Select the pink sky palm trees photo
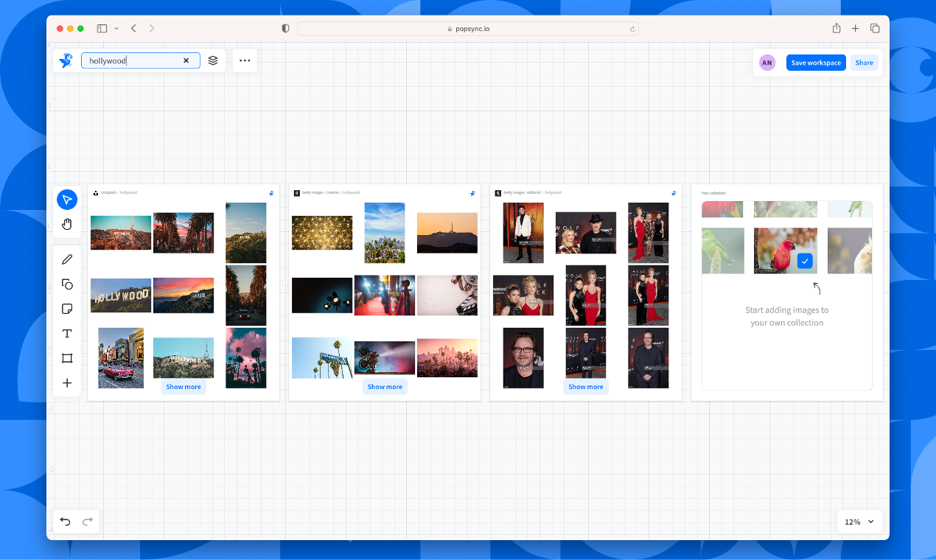 click(246, 358)
